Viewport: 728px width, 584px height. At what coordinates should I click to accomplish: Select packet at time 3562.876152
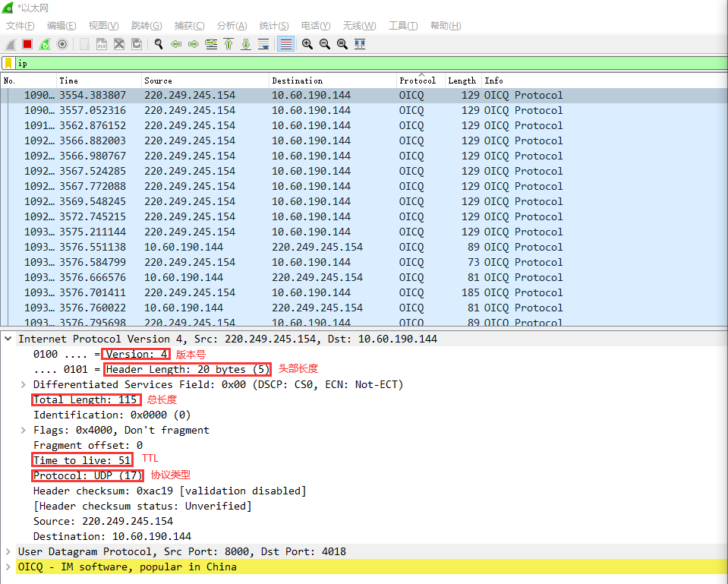364,125
